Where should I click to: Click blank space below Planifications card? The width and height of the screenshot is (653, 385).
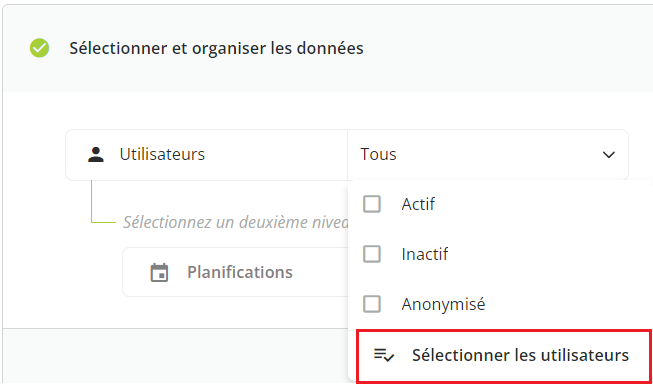coord(175,312)
